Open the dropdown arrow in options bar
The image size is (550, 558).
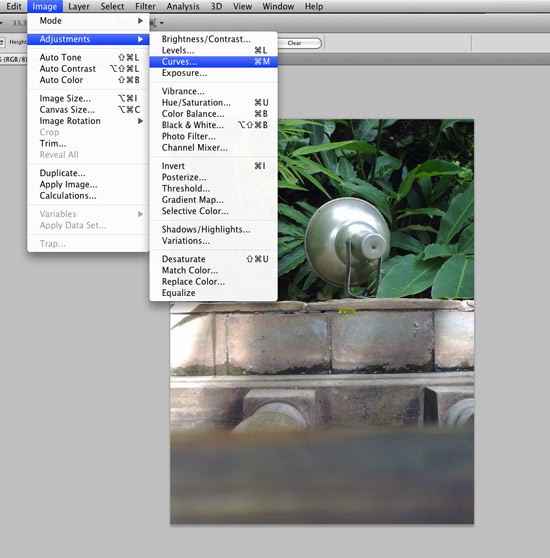point(162,23)
